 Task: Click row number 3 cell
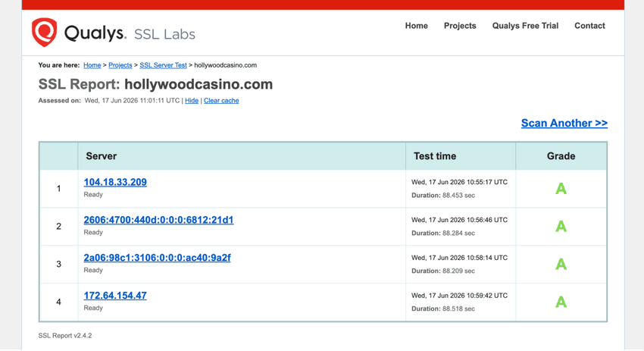59,265
